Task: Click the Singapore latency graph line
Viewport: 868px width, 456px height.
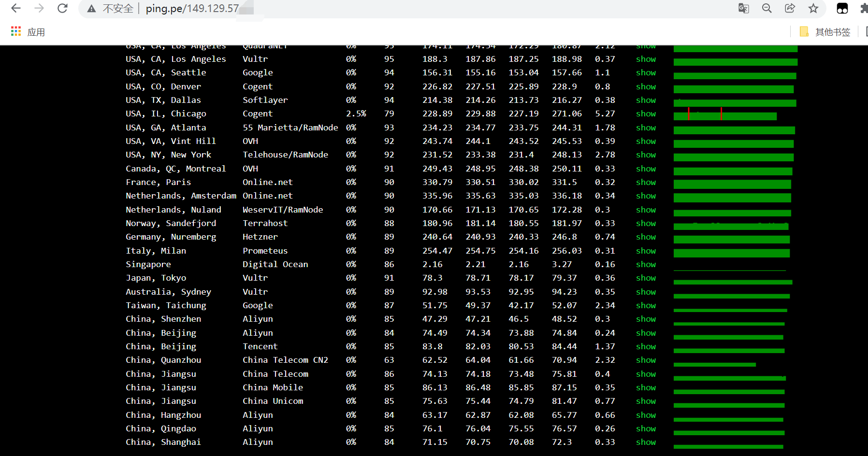Action: click(730, 270)
